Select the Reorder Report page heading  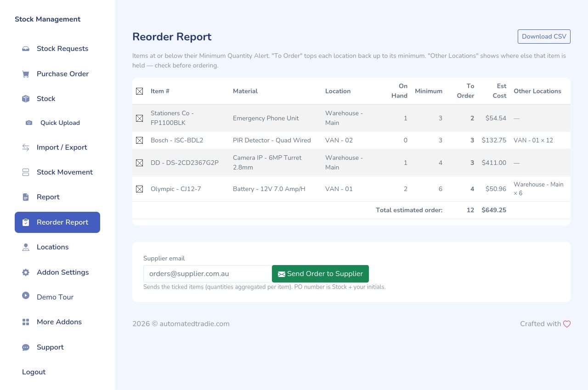(x=172, y=37)
